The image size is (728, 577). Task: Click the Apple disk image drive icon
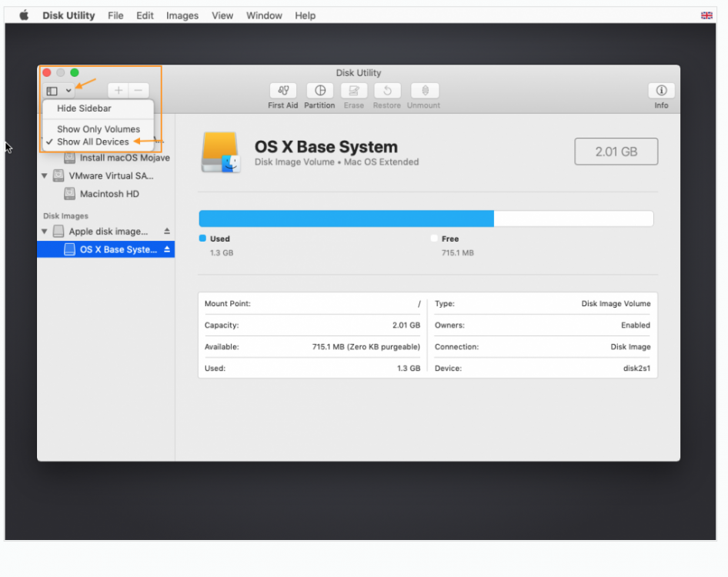[58, 231]
